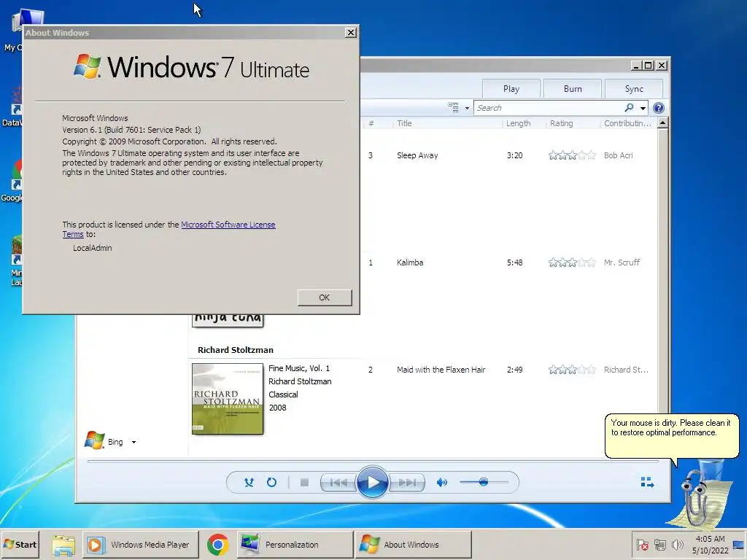Click the Show desktop icon in tray
The width and height of the screenshot is (747, 560).
tap(739, 545)
